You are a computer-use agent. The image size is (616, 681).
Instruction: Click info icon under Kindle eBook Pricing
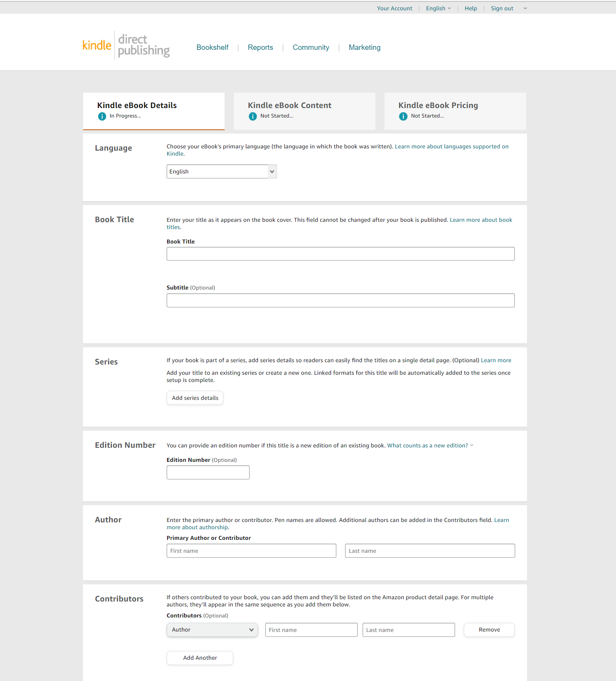coord(403,116)
